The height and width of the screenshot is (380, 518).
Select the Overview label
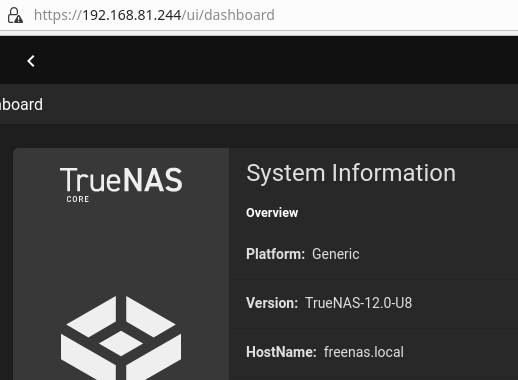point(272,213)
